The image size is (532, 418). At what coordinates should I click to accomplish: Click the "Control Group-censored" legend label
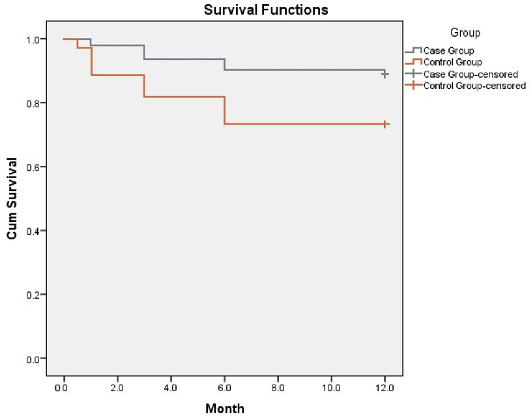point(475,86)
